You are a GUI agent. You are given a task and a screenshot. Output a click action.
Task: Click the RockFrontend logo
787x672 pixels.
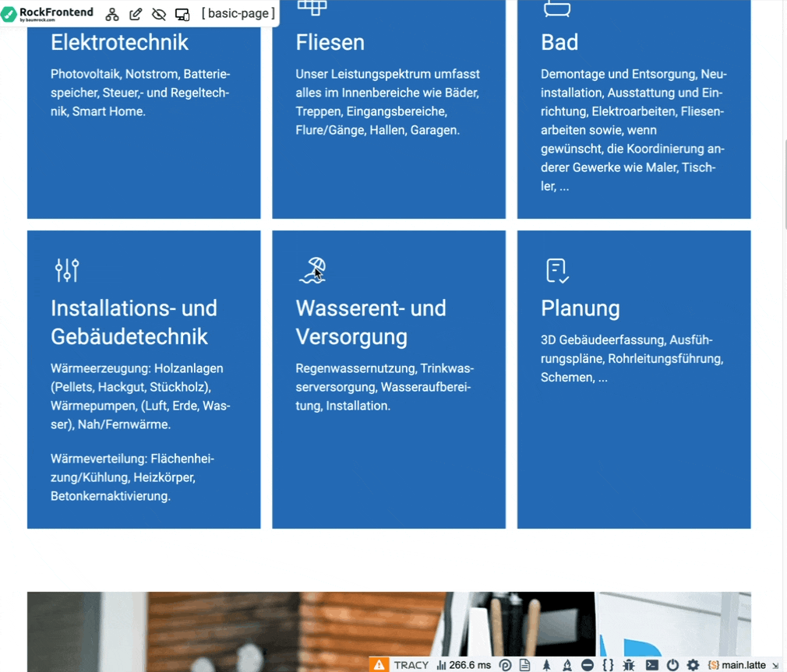(x=48, y=13)
